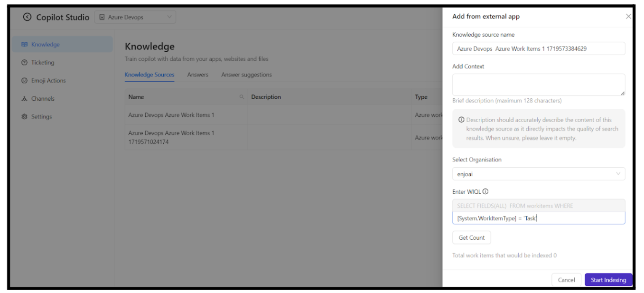This screenshot has width=644, height=293.
Task: Open the Azure Devops copilot dropdown
Action: click(135, 17)
